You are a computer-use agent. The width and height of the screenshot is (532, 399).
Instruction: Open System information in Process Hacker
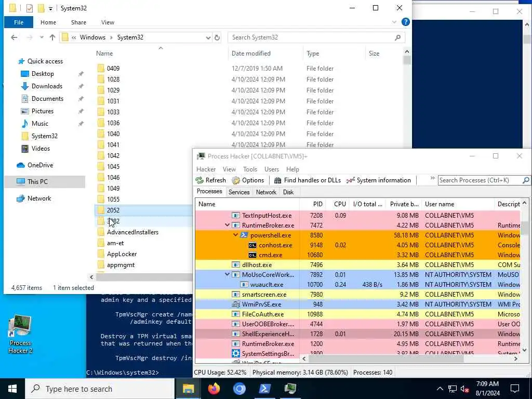tap(379, 180)
